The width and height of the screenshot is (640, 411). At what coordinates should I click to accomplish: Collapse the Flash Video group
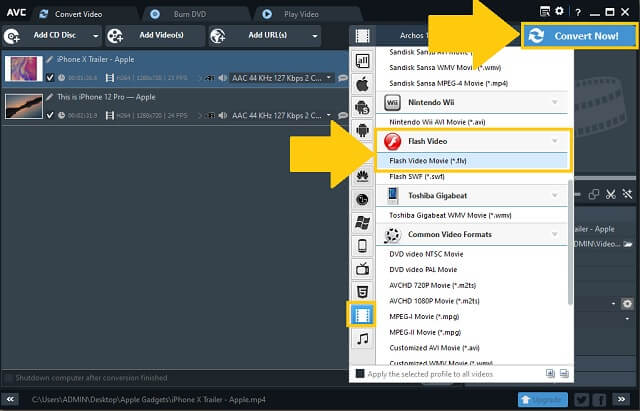555,141
